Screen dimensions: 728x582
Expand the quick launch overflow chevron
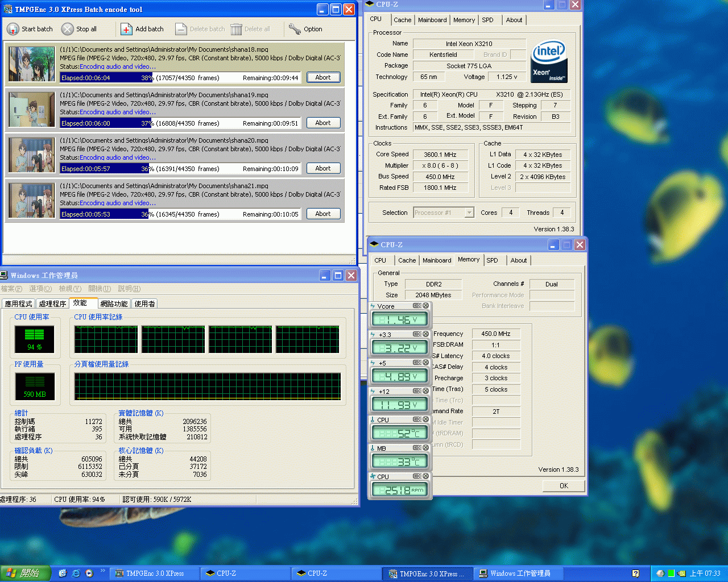coord(103,571)
